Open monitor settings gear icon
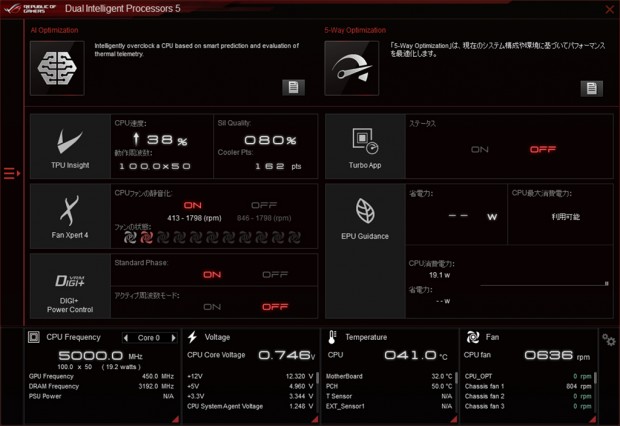This screenshot has width=620, height=426. click(x=609, y=339)
